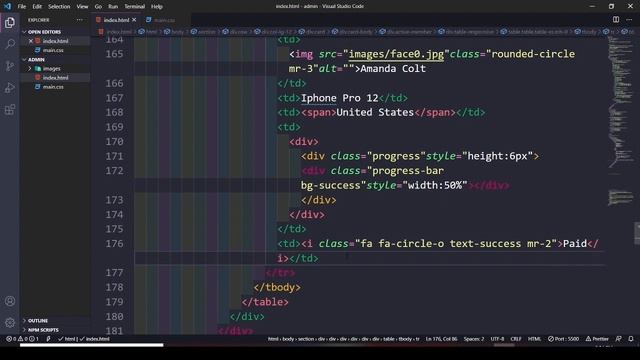
Task: Click text "Amanda Colt" in code
Action: [x=393, y=69]
